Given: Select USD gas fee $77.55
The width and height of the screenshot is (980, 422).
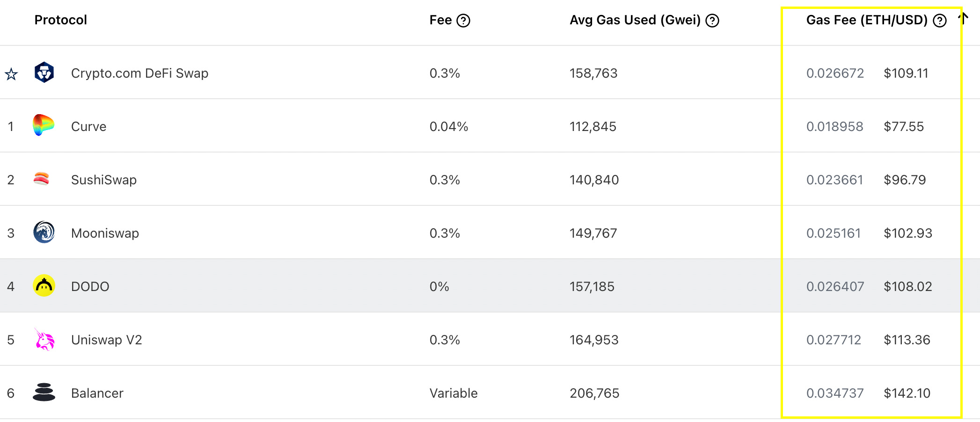Looking at the screenshot, I should click(x=904, y=126).
